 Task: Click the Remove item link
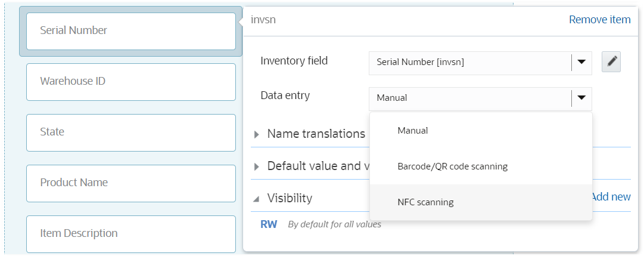point(599,20)
